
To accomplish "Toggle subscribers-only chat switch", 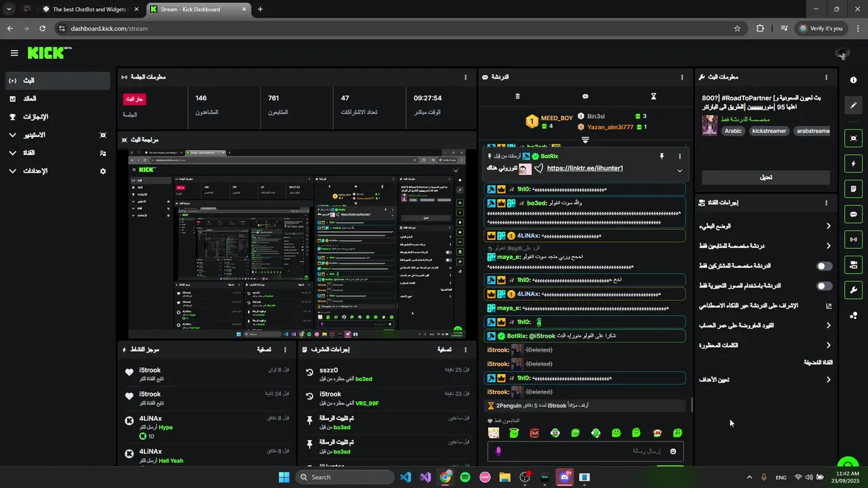I will [825, 266].
